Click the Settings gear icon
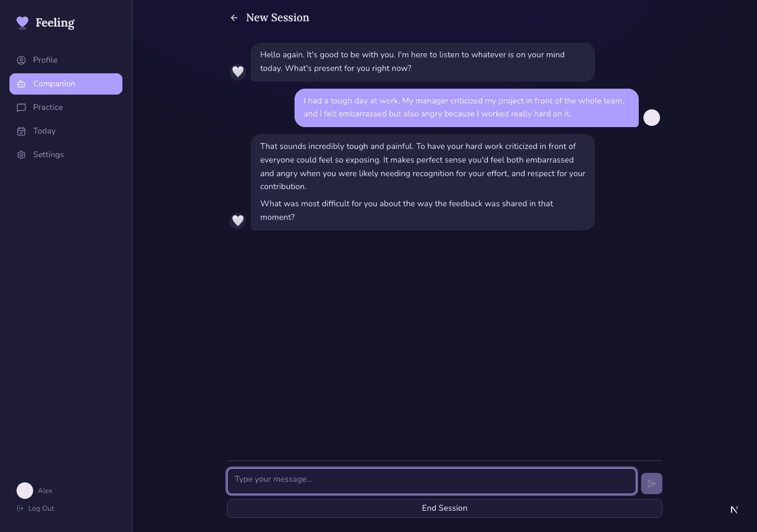 (x=21, y=155)
